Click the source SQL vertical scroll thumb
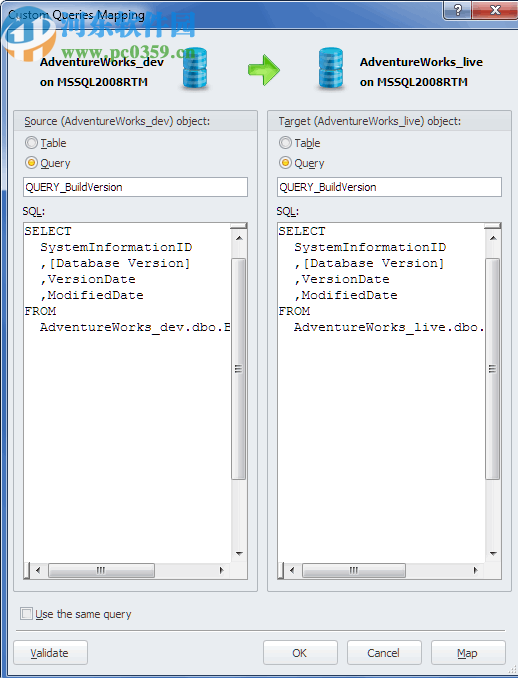The image size is (518, 678). pos(239,369)
